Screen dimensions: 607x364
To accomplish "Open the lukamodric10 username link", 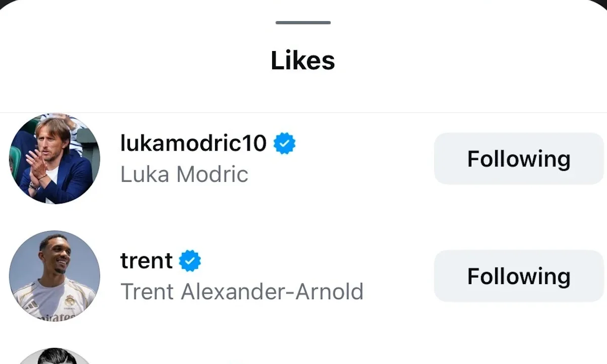I will [x=193, y=144].
